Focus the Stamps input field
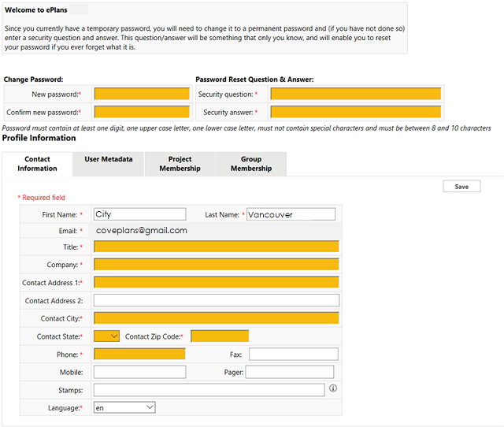This screenshot has width=504, height=427. tap(209, 390)
